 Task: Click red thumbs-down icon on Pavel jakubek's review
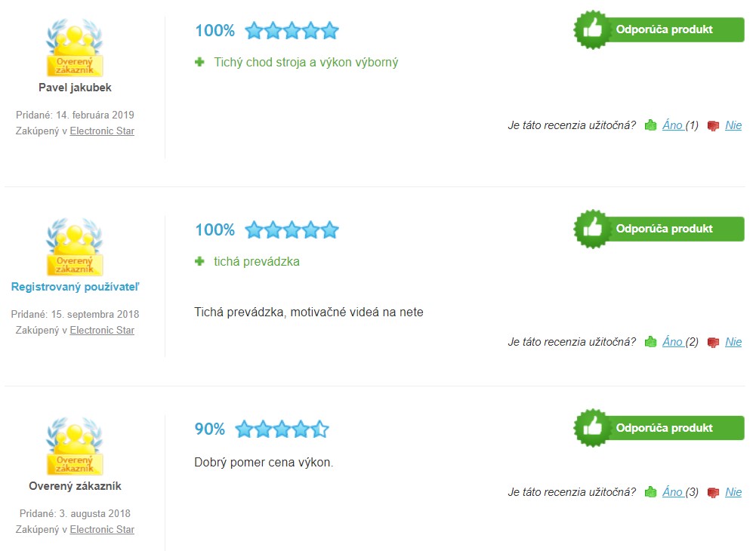point(713,126)
